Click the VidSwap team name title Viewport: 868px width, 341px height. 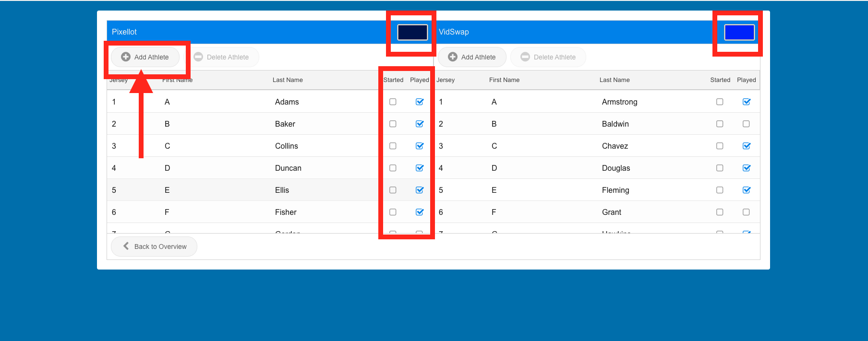[454, 32]
